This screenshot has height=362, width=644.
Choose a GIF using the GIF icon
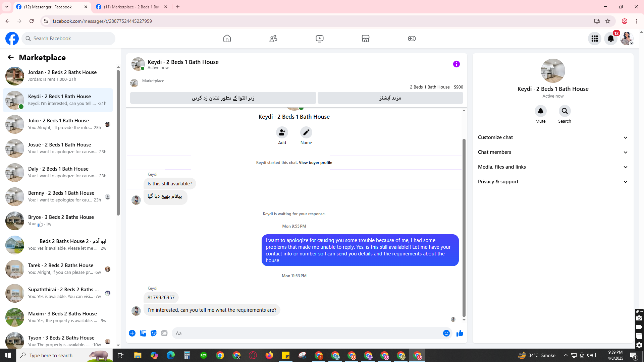pos(164,333)
